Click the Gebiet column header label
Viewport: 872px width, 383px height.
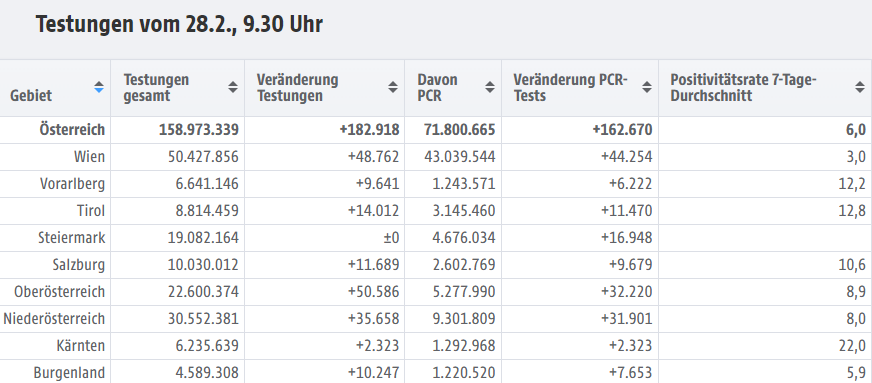coord(31,96)
